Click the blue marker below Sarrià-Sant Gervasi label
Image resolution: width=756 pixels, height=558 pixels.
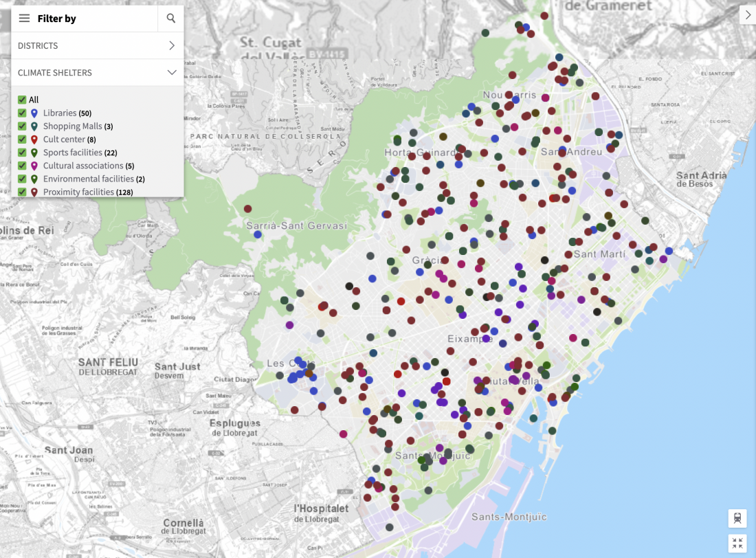tap(258, 234)
